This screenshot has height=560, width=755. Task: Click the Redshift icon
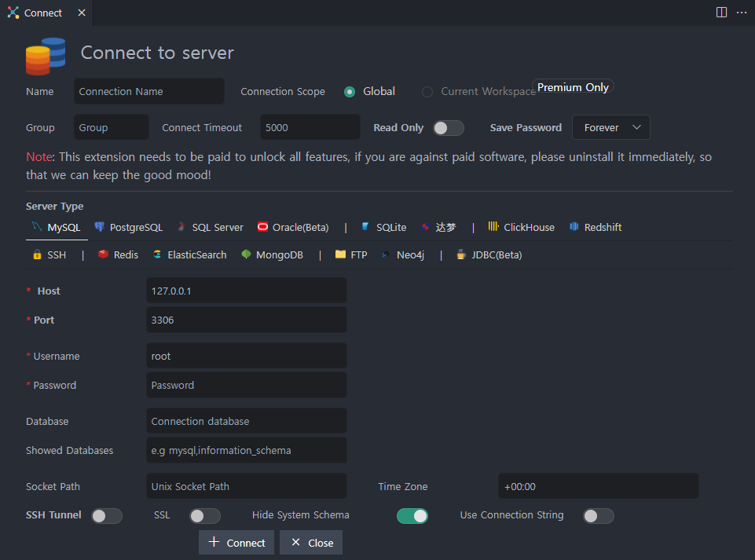point(574,226)
